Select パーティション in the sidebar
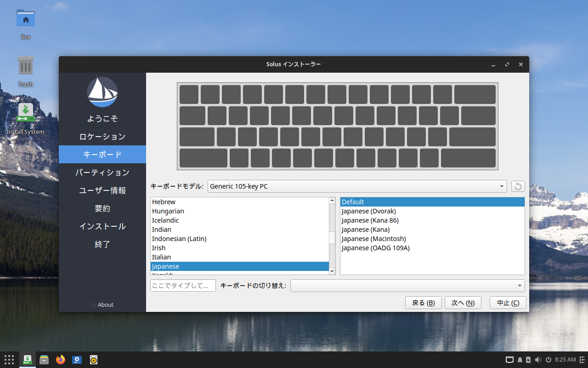 pos(102,172)
